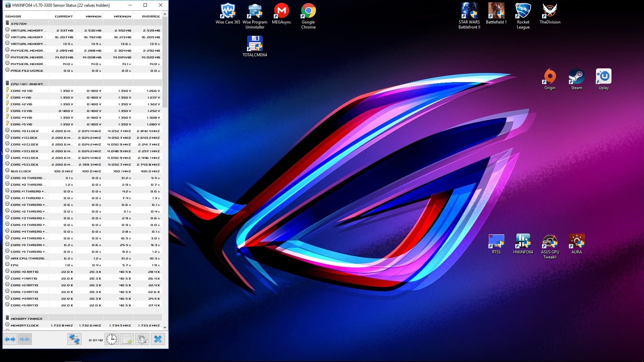The height and width of the screenshot is (362, 644).
Task: Click Memory Clock current value 1,733.8 MHz
Action: tap(62, 325)
